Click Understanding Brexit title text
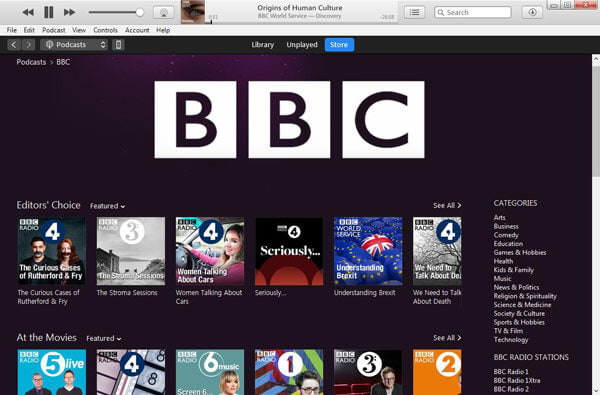This screenshot has height=395, width=600. 365,293
